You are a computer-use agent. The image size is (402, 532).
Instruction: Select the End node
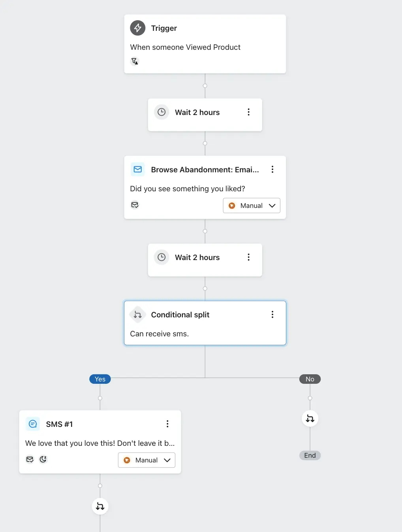[310, 455]
